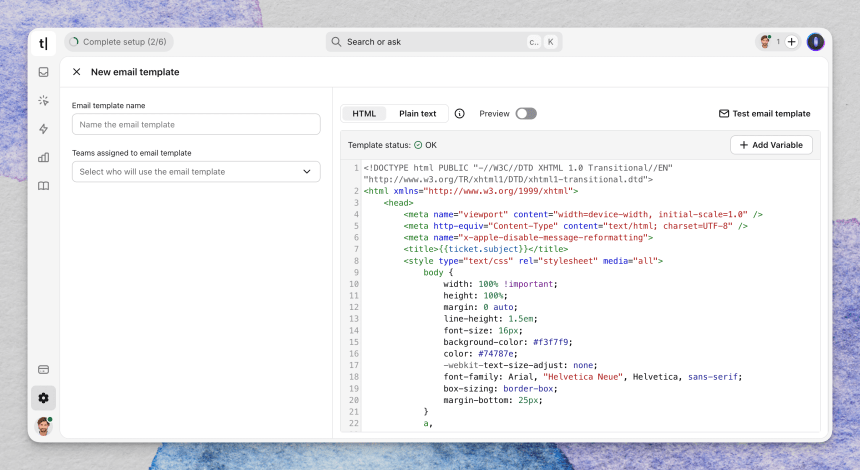Click the teammate avatar in top bar
860x470 pixels.
tap(765, 42)
